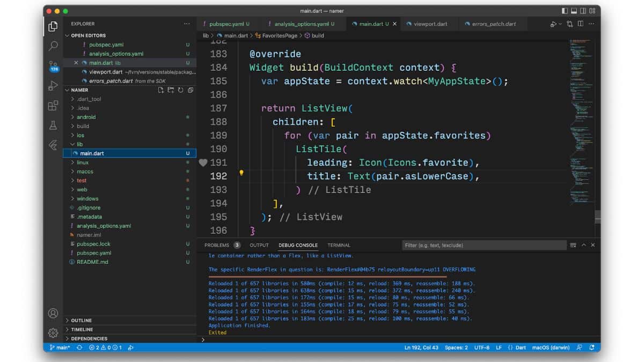Click the lightbulb code action on line 192

pos(241,173)
